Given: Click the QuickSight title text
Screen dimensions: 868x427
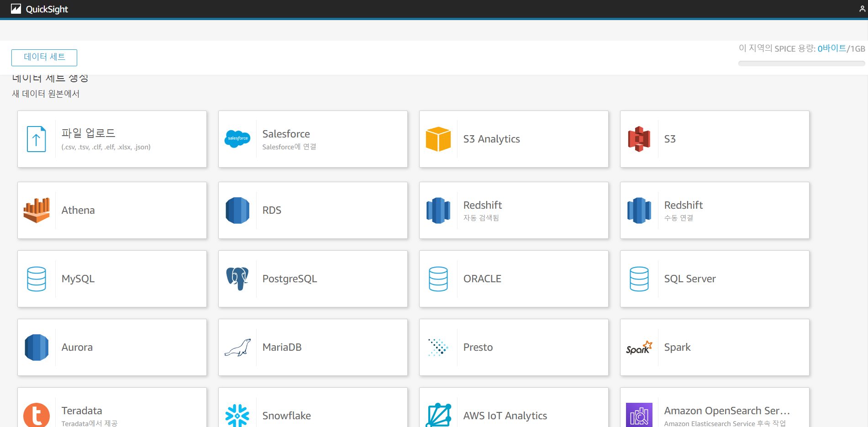Looking at the screenshot, I should click(47, 9).
